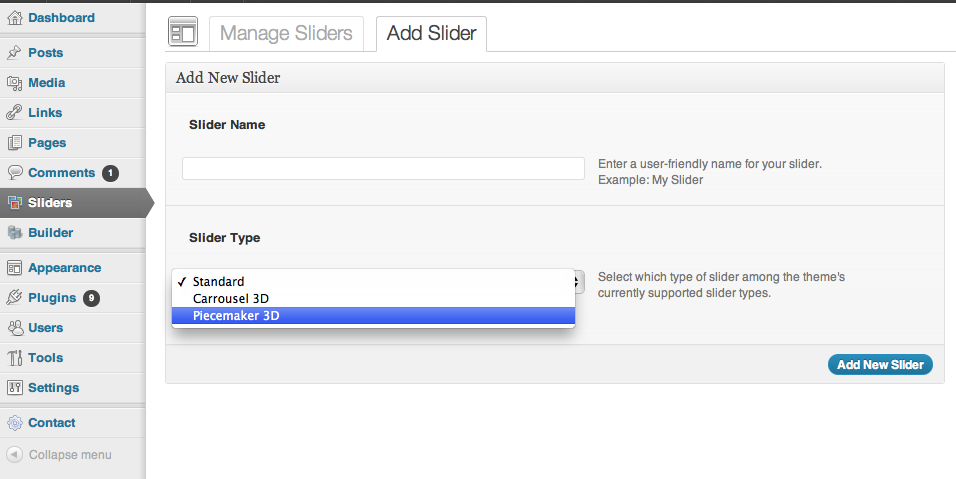956x479 pixels.
Task: Open the Add Slider tab
Action: click(431, 34)
